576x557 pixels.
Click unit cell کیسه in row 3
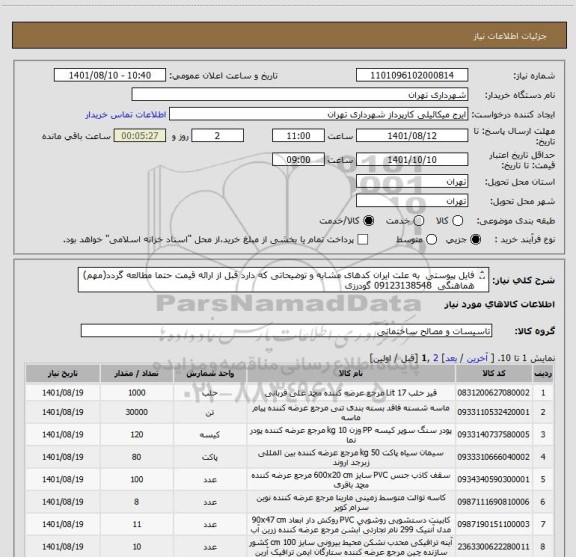point(210,435)
